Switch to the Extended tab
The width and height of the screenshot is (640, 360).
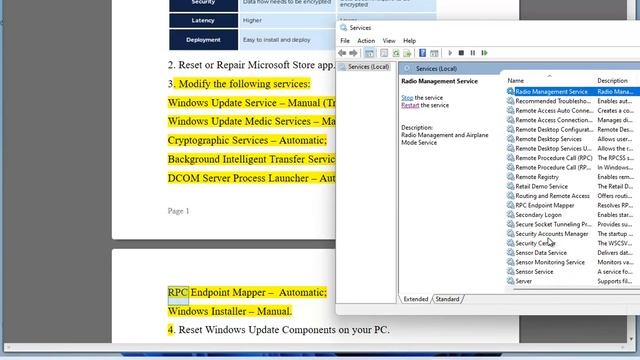pos(416,299)
